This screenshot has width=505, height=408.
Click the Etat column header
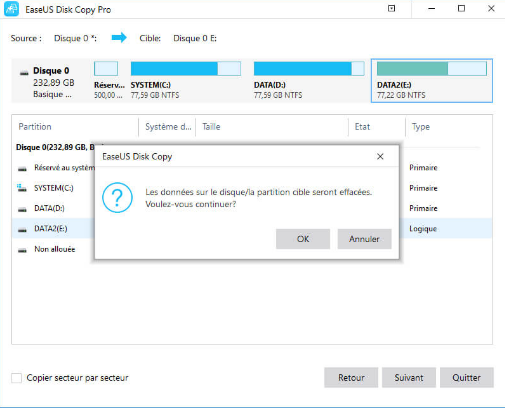click(x=362, y=127)
